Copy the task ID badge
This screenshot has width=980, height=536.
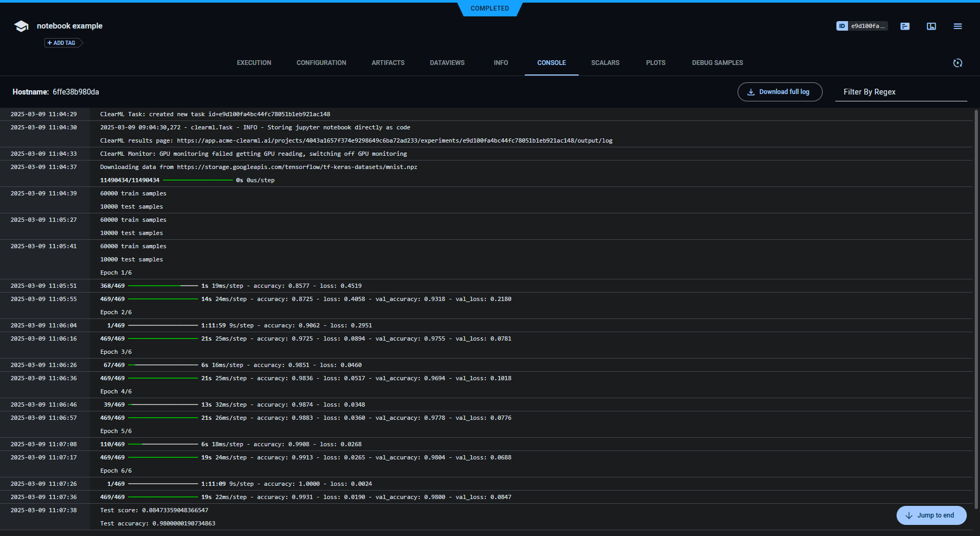[862, 26]
